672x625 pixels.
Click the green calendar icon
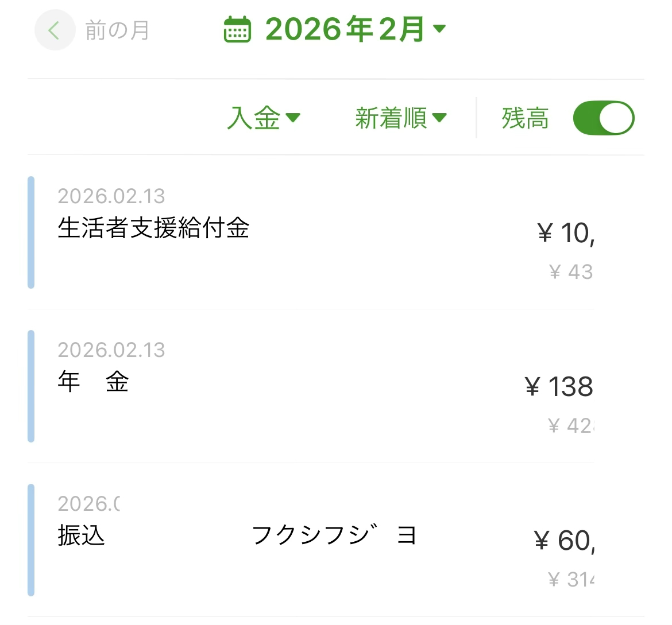point(237,30)
